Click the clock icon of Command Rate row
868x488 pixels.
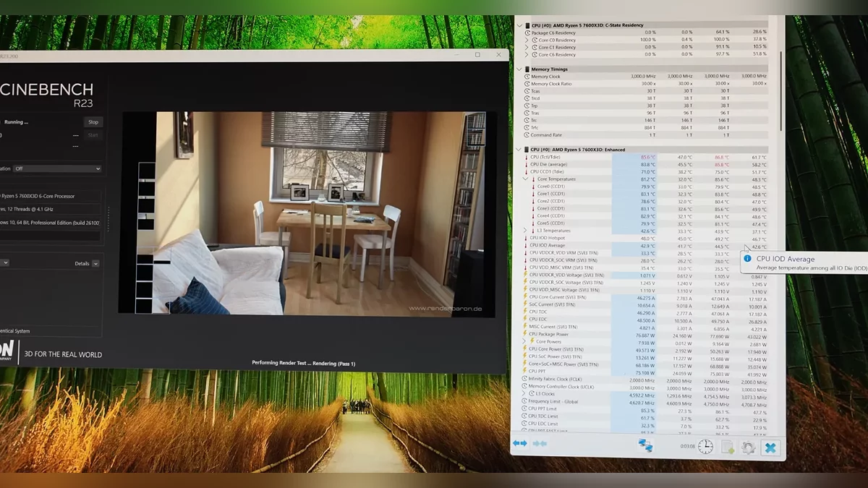click(526, 135)
